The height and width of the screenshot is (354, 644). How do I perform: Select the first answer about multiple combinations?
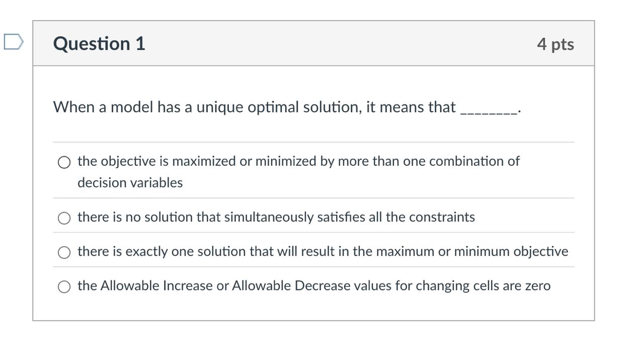pos(64,162)
